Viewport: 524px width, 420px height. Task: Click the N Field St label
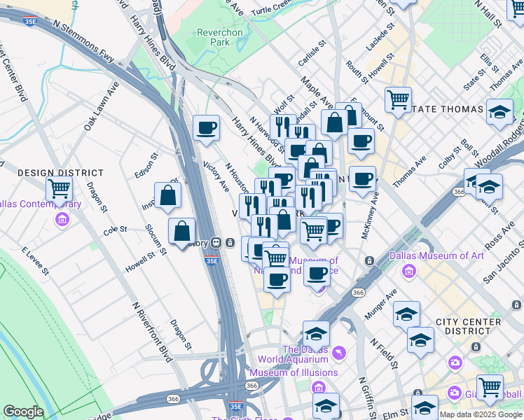click(385, 354)
